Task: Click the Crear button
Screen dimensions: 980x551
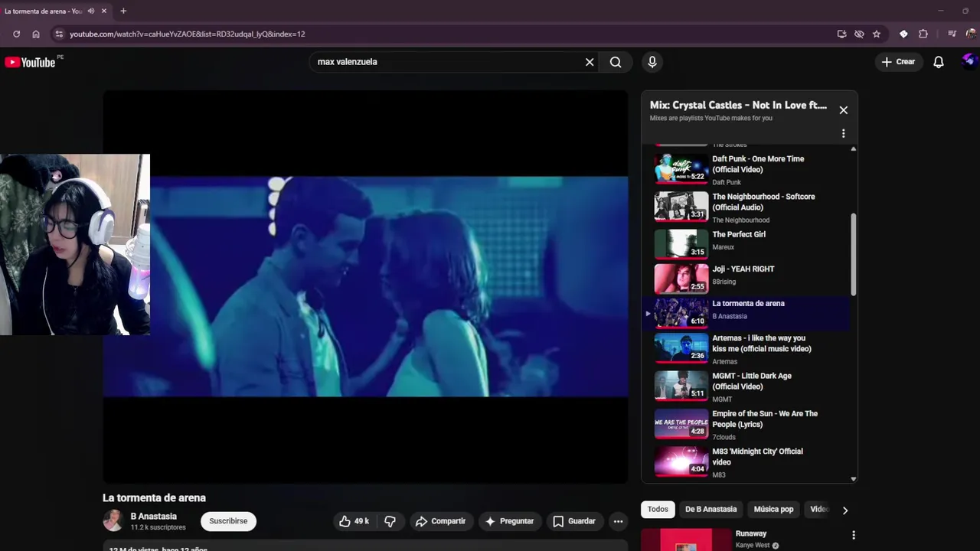Action: (898, 62)
